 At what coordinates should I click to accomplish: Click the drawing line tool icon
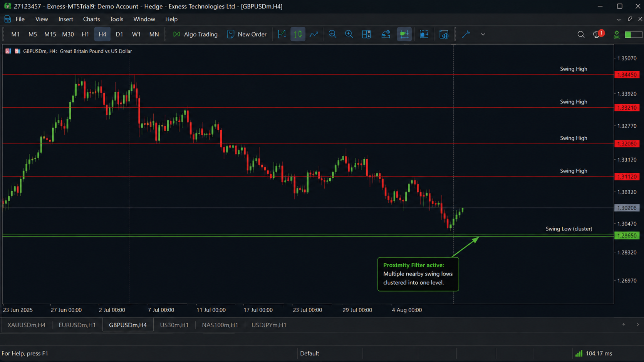pyautogui.click(x=466, y=34)
